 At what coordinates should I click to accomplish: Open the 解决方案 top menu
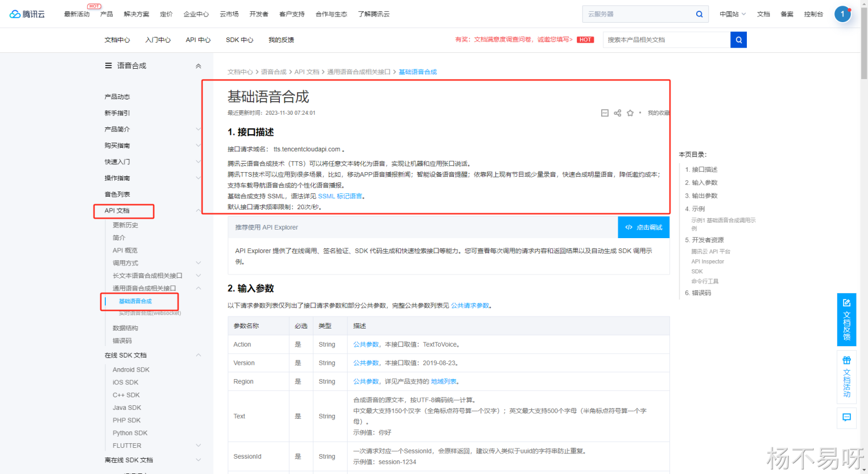tap(137, 14)
